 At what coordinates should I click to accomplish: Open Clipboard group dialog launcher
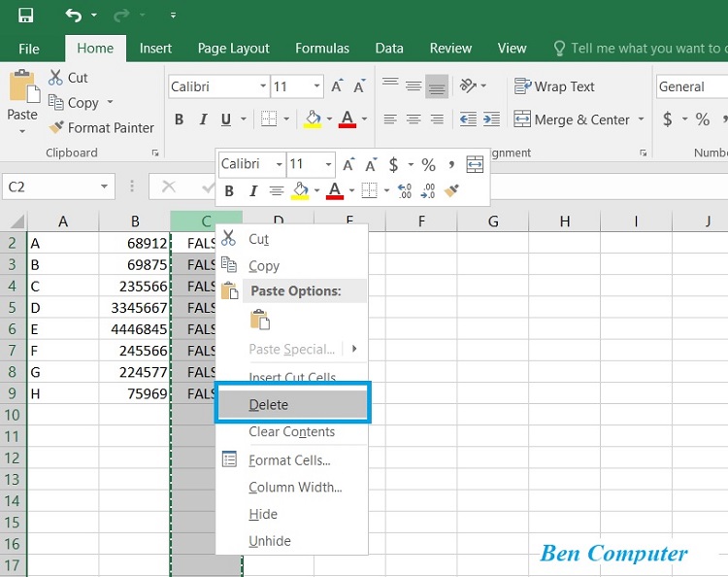[x=155, y=153]
